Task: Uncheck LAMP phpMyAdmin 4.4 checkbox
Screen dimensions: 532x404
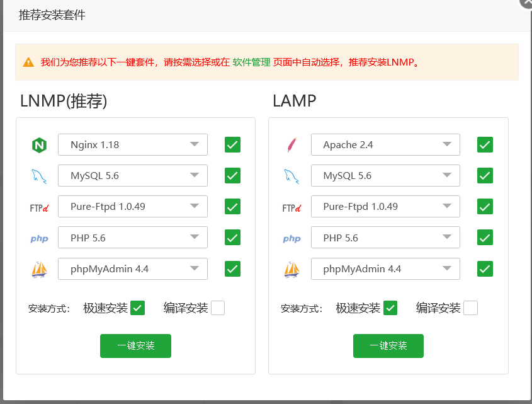Action: pyautogui.click(x=485, y=268)
